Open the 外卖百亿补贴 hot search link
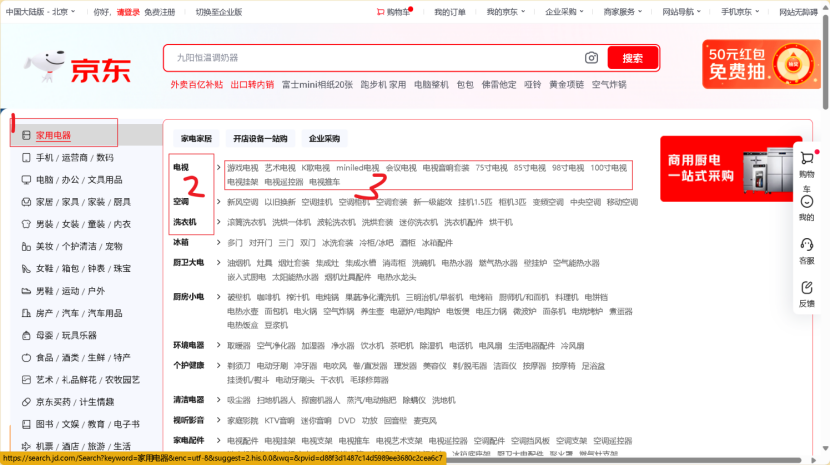 pyautogui.click(x=197, y=85)
